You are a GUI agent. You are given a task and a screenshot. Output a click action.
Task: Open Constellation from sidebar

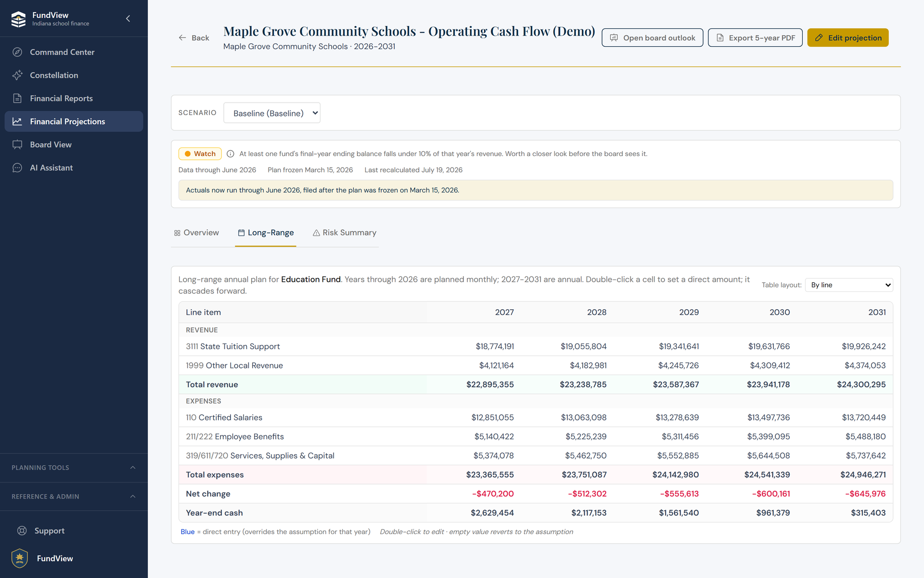click(74, 75)
